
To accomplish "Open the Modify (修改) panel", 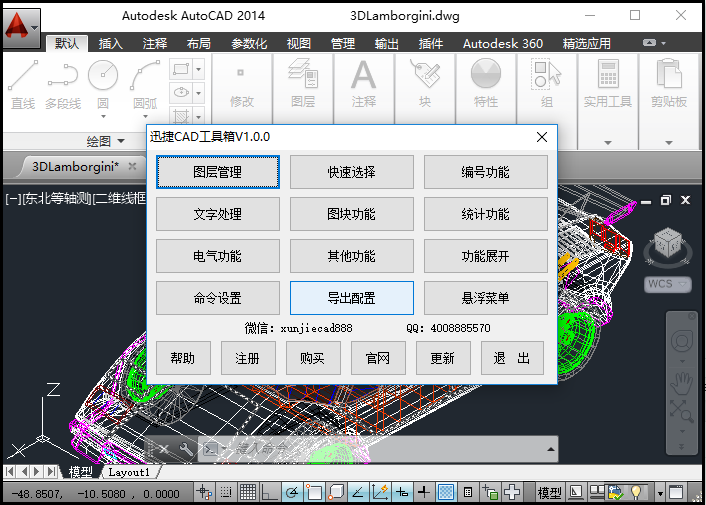I will coord(242,88).
